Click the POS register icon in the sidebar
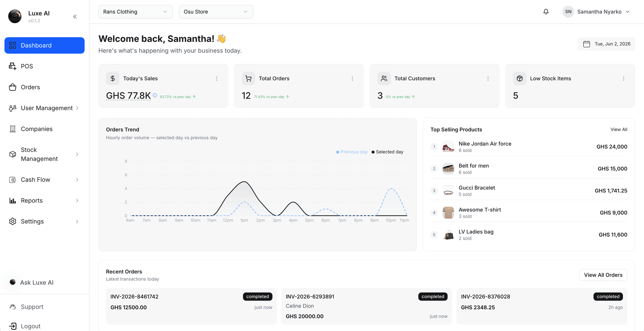Viewport: 644px width, 331px height. point(13,66)
